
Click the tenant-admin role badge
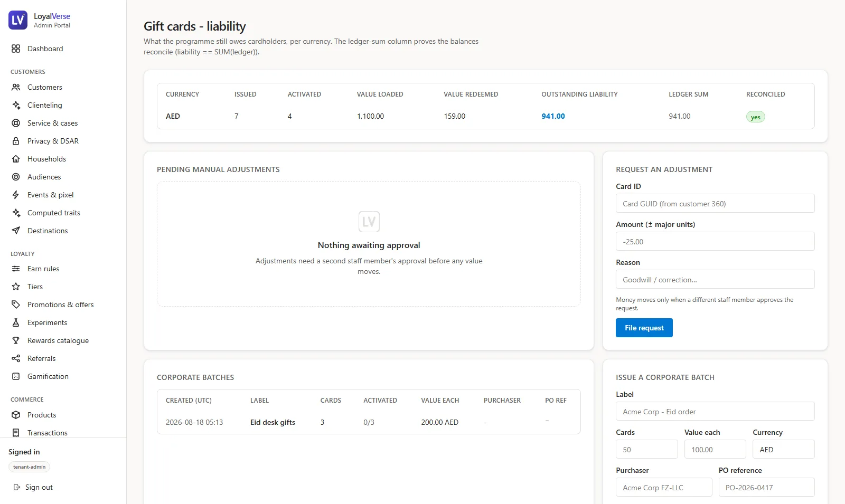click(x=29, y=467)
